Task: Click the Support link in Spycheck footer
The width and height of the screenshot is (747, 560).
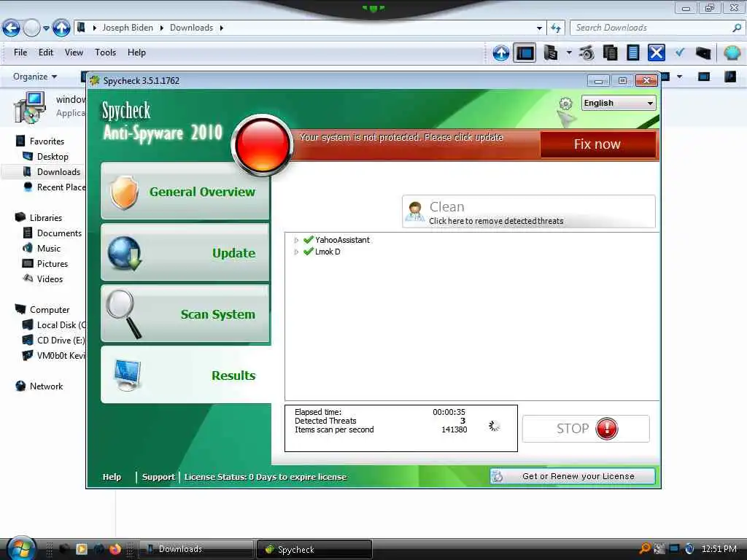Action: click(158, 477)
